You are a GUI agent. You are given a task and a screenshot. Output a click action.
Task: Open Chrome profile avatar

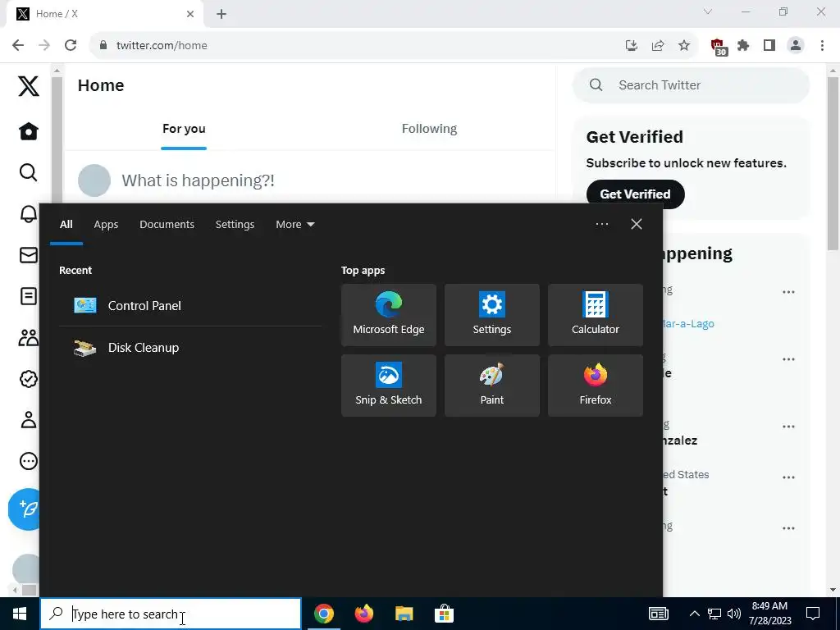[x=796, y=46]
